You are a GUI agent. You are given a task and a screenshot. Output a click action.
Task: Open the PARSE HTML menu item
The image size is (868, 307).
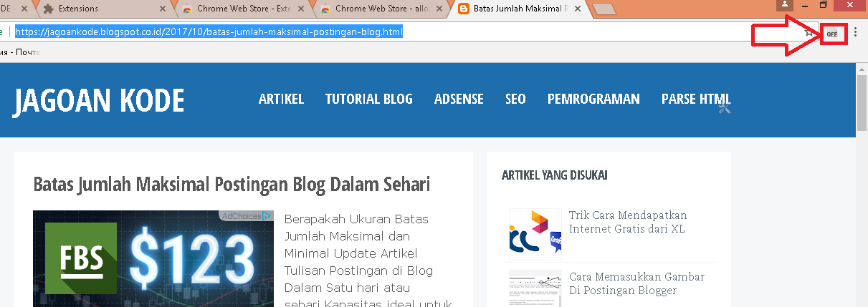(x=696, y=99)
